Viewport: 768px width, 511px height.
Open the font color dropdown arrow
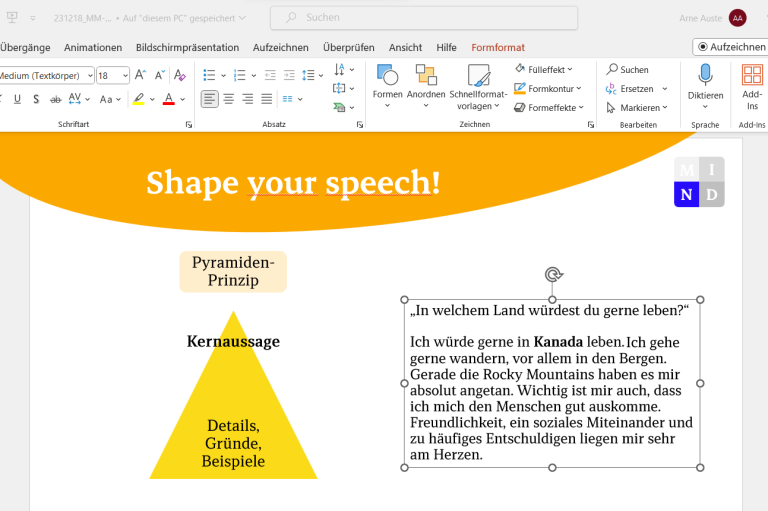(183, 99)
